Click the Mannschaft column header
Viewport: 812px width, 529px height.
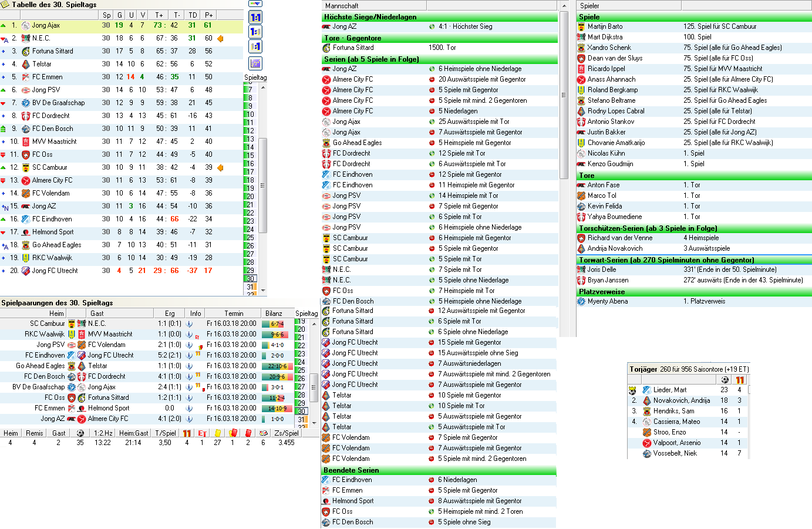point(373,5)
